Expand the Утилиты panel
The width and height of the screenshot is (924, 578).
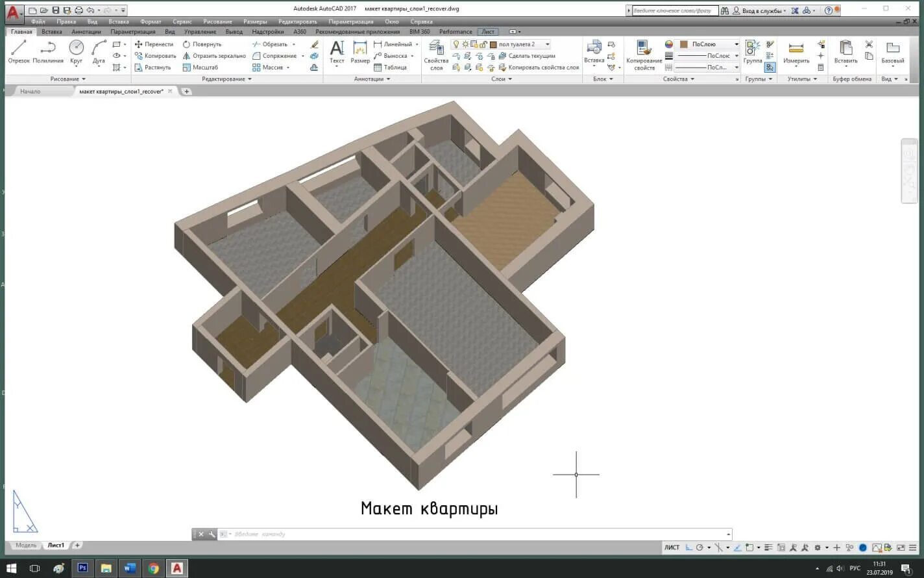(x=802, y=79)
